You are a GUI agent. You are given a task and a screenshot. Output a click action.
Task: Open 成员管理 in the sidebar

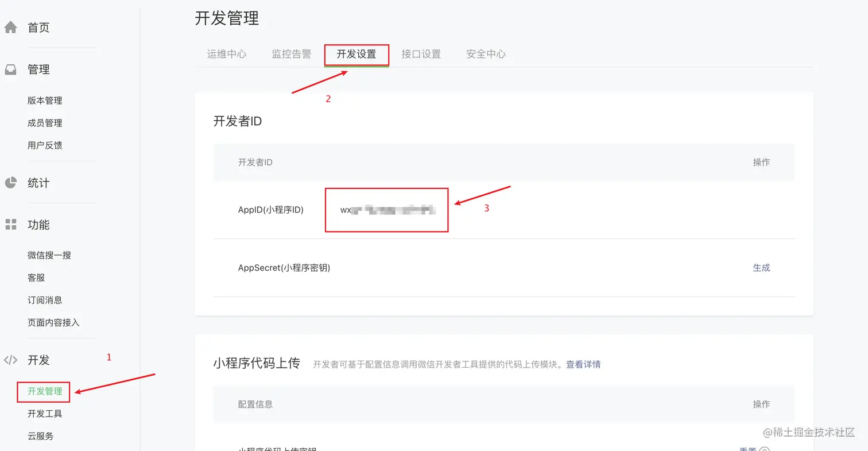[46, 122]
